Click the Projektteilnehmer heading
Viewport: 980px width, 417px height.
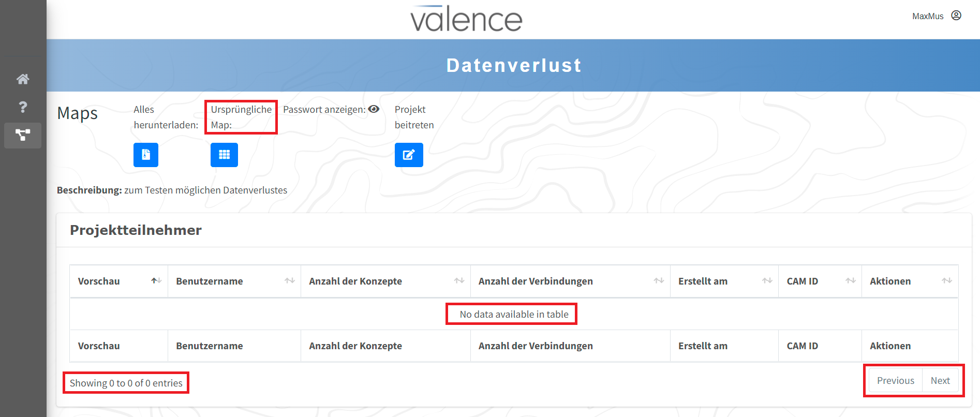pyautogui.click(x=136, y=230)
